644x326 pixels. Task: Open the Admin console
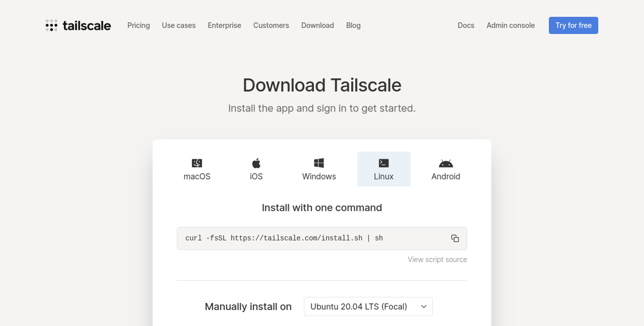(x=510, y=25)
